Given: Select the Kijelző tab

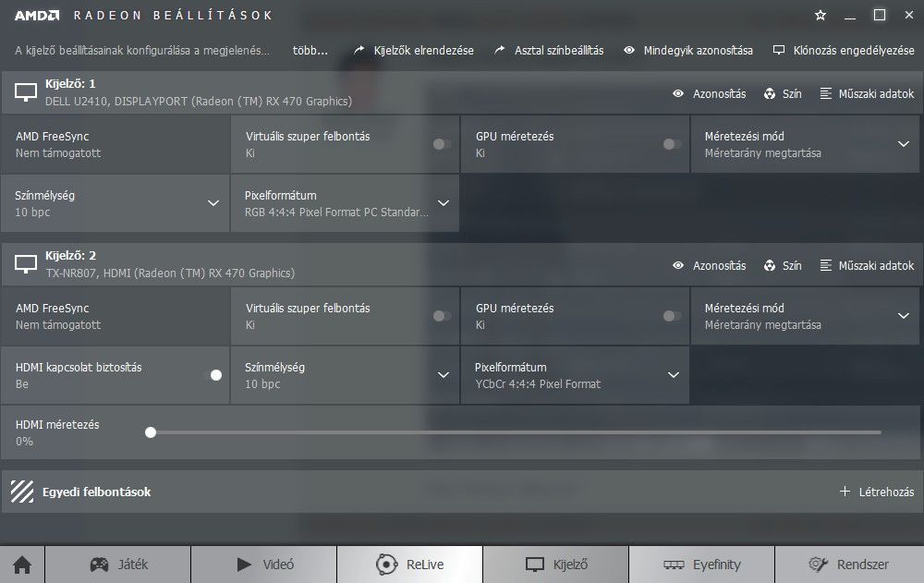Looking at the screenshot, I should coord(555,565).
